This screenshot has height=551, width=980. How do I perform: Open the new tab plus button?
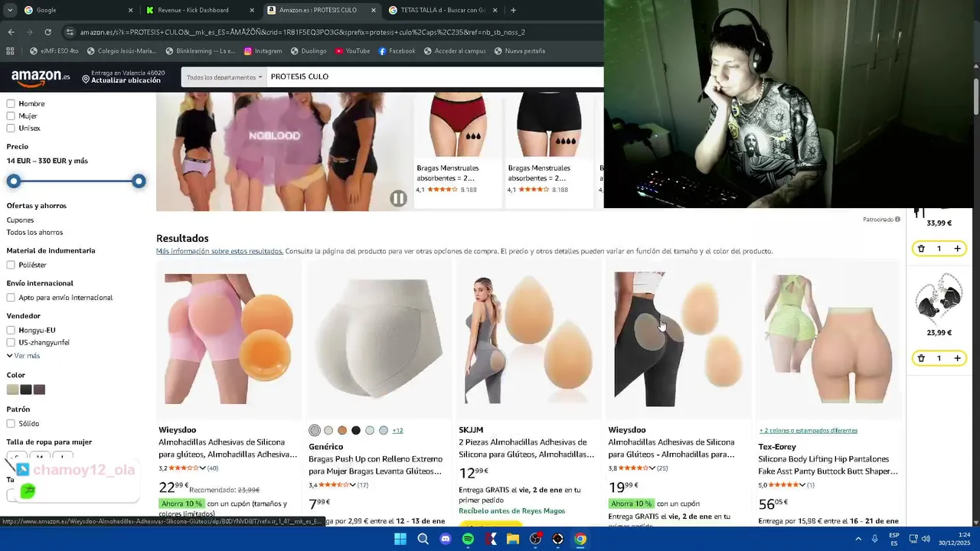tap(513, 10)
